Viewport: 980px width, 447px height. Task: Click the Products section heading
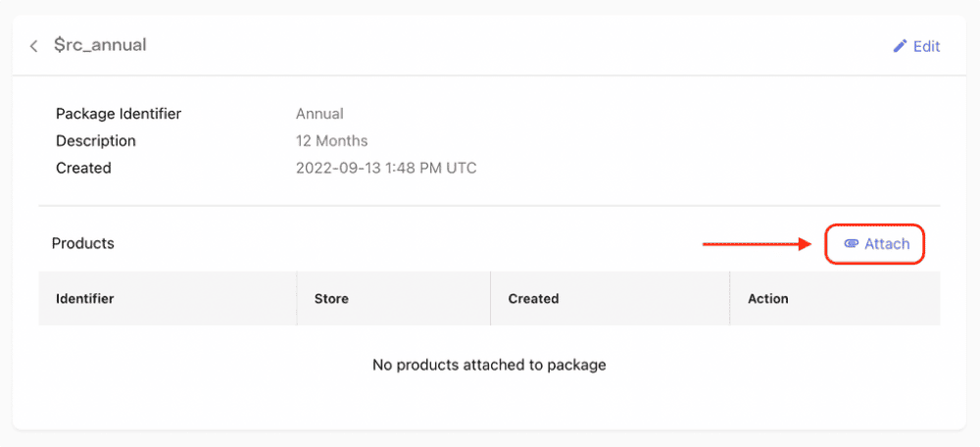pyautogui.click(x=83, y=243)
